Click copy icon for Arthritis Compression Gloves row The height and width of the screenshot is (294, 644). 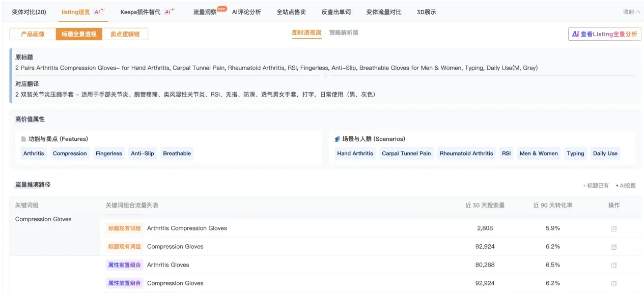(613, 229)
